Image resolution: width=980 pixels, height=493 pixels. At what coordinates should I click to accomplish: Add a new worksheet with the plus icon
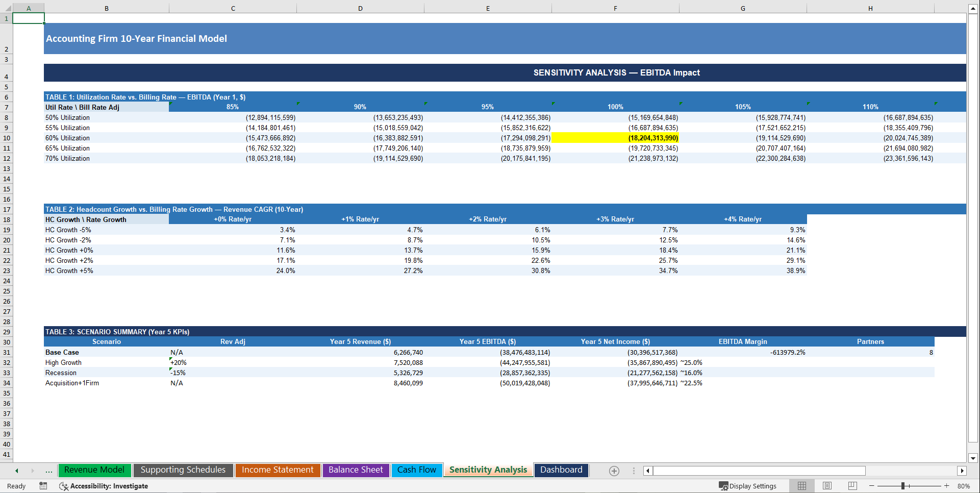614,471
